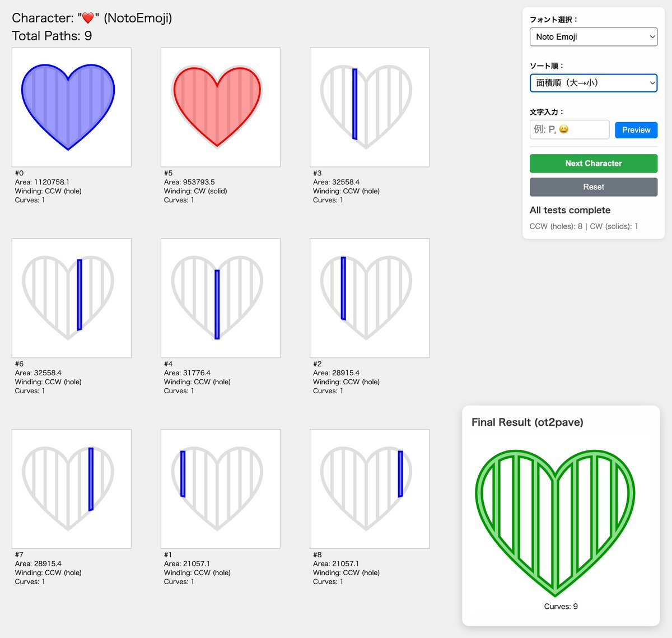Click path #1 left stripe thumbnail
The width and height of the screenshot is (672, 638).
[x=220, y=488]
